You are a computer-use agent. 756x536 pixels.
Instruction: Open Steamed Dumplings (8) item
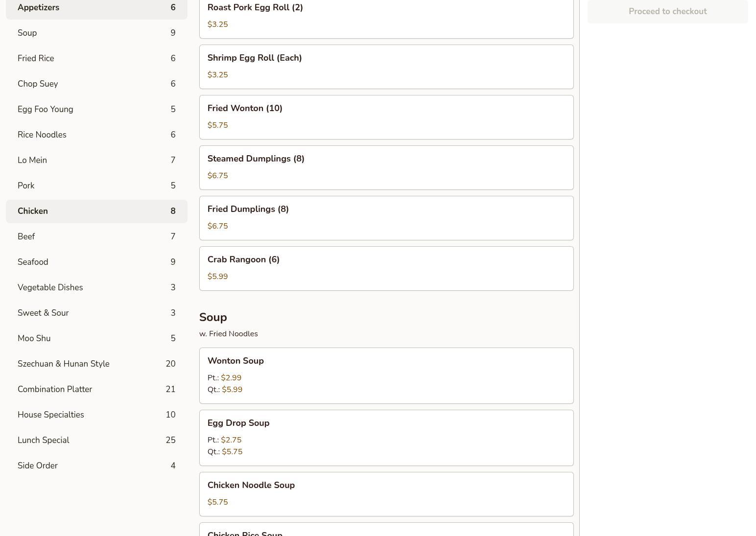[386, 167]
